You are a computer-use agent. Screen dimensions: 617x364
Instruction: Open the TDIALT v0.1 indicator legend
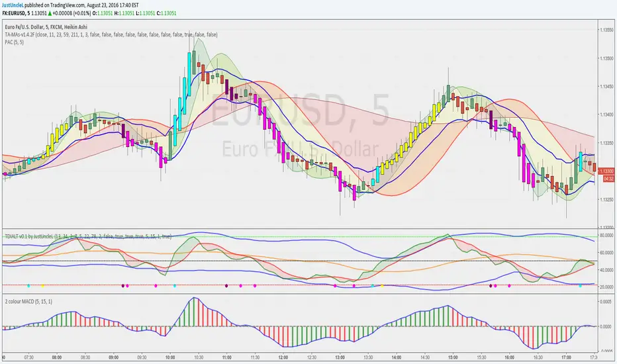pos(88,236)
